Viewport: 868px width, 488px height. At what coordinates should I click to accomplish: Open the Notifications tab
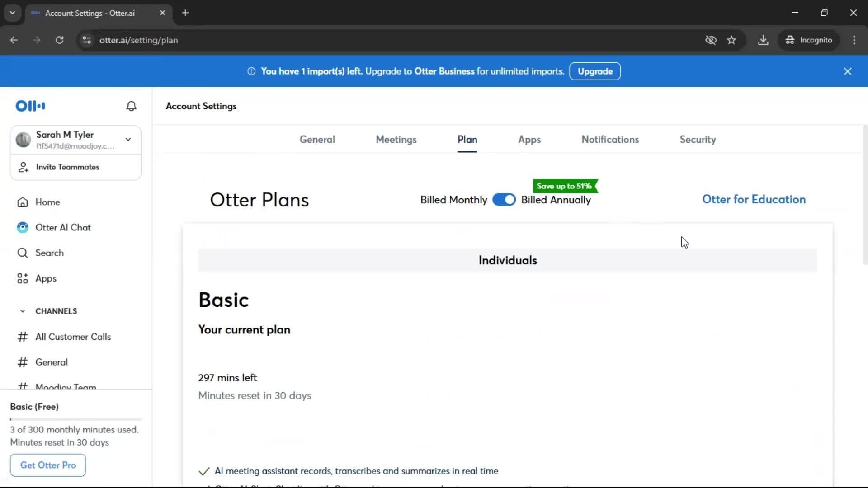click(610, 140)
